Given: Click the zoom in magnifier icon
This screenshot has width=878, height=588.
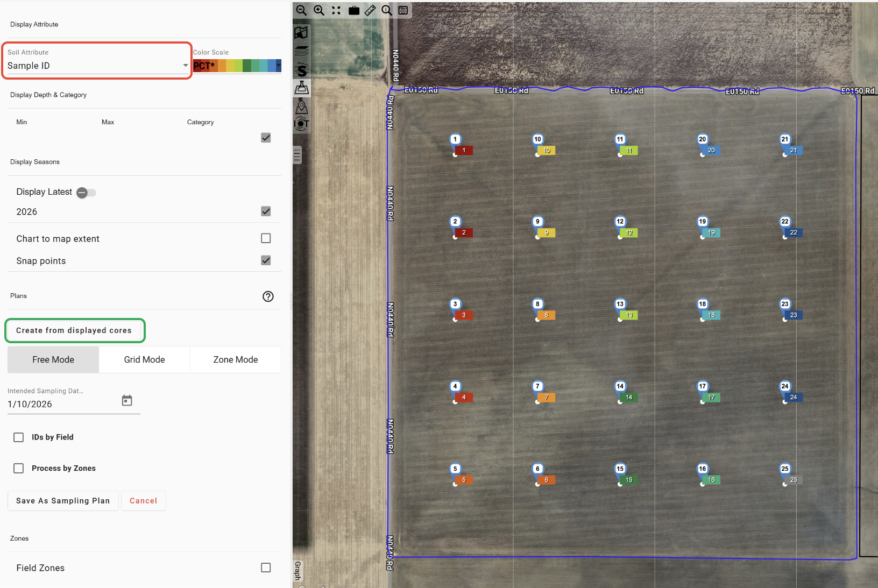Looking at the screenshot, I should tap(319, 10).
